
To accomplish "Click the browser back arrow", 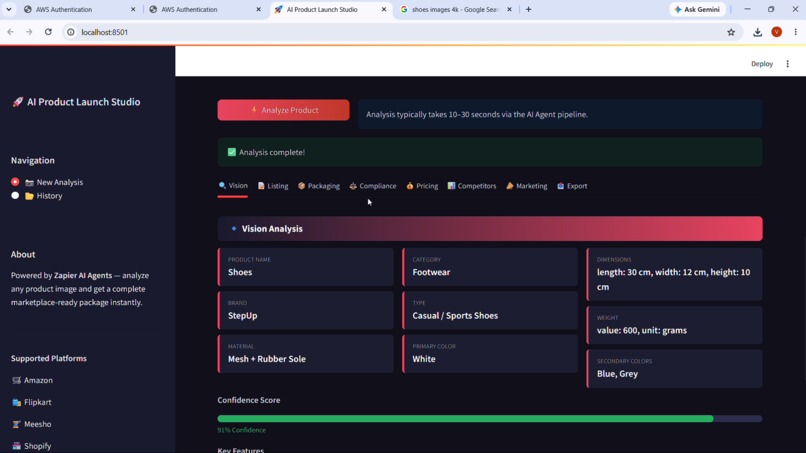I will 10,32.
